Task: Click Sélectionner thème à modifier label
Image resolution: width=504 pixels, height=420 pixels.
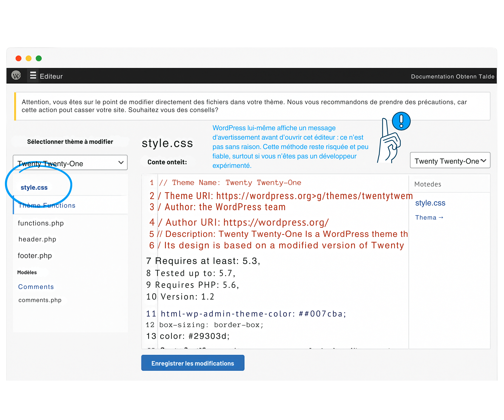Action: pos(70,142)
